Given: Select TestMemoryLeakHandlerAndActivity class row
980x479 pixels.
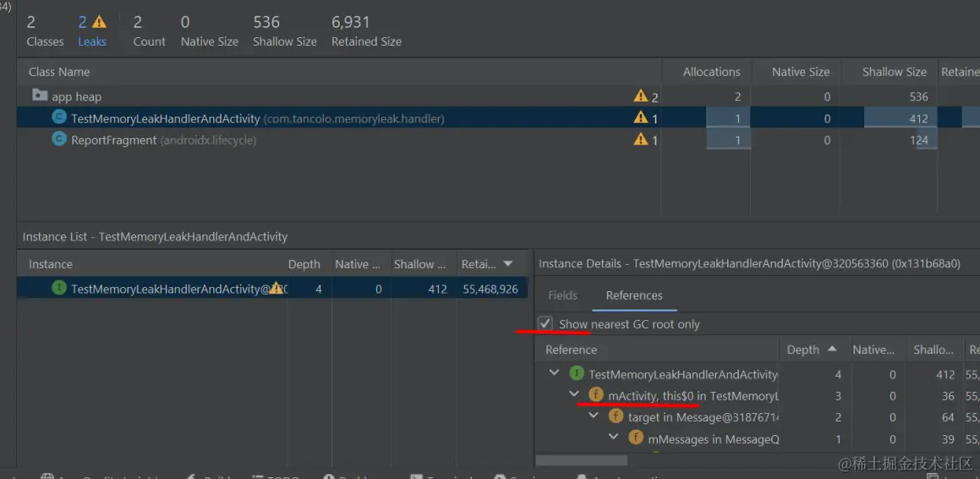Looking at the screenshot, I should click(498, 118).
